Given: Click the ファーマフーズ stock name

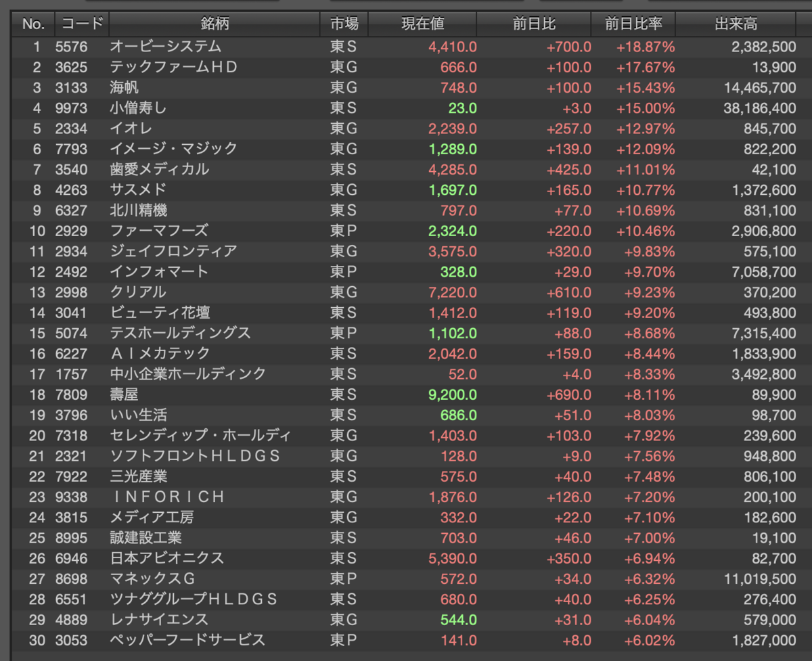Looking at the screenshot, I should pos(159,231).
